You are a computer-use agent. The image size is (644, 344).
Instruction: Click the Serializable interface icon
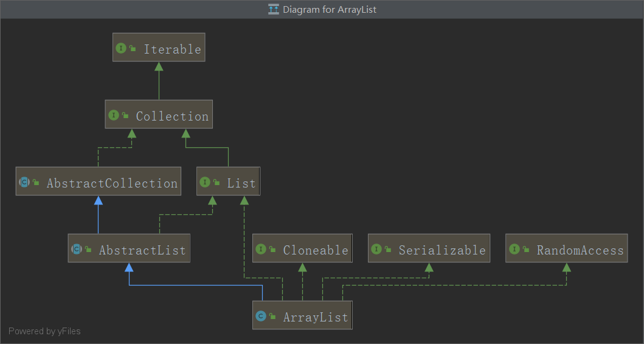tap(376, 250)
